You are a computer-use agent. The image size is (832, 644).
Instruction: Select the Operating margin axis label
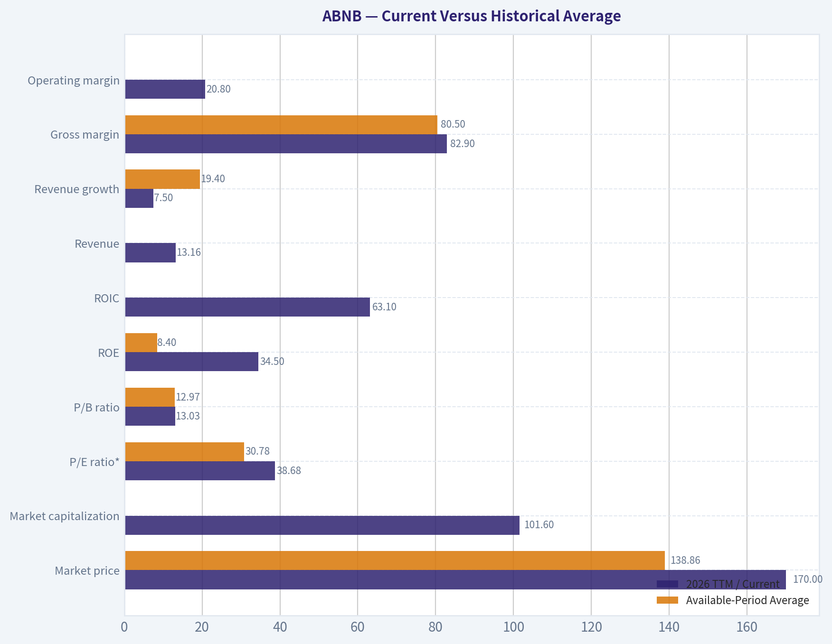click(x=74, y=80)
